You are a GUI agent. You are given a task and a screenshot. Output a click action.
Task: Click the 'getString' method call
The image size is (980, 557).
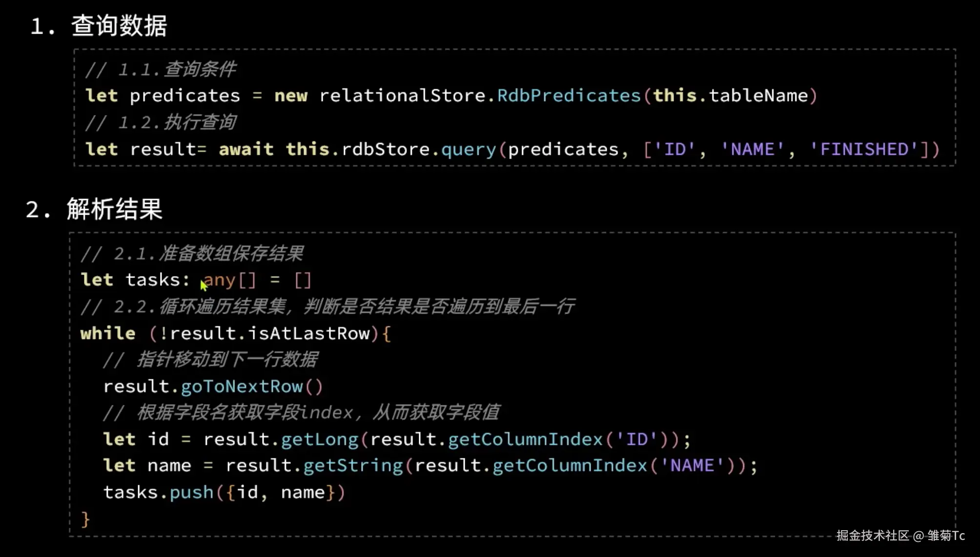353,466
